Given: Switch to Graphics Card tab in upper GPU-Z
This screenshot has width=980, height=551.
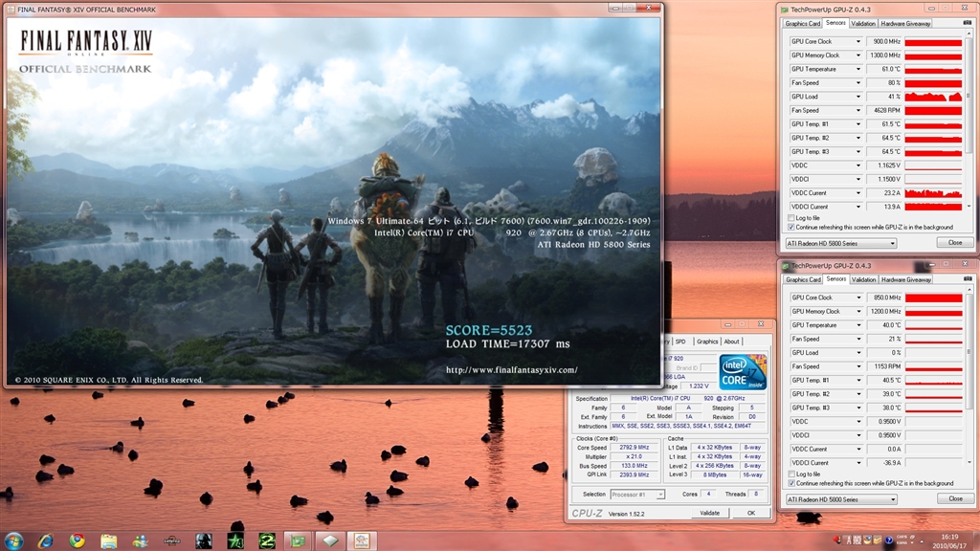Looking at the screenshot, I should [x=803, y=23].
